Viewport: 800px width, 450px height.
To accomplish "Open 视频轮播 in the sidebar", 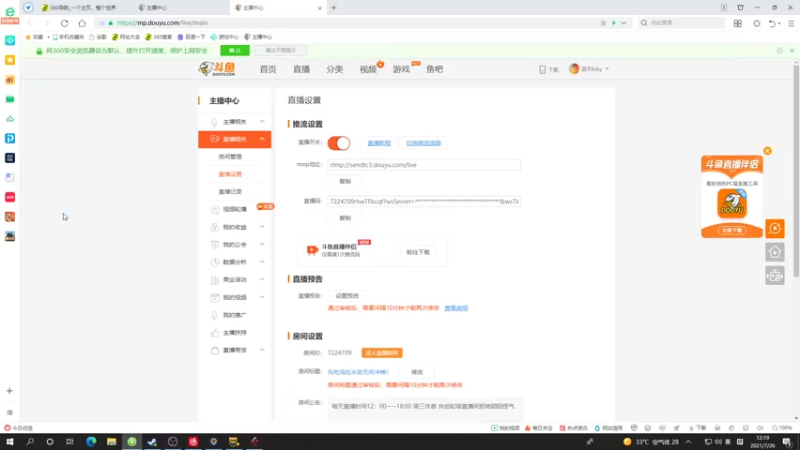I will (x=235, y=210).
